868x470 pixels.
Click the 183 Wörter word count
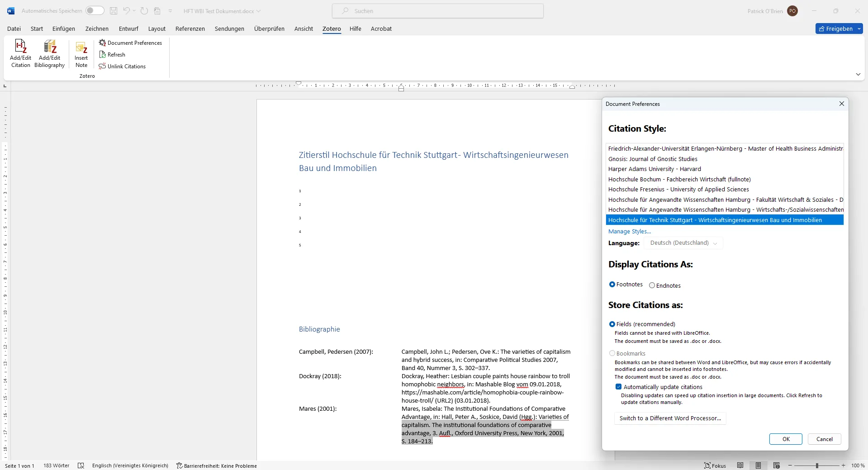(x=57, y=465)
